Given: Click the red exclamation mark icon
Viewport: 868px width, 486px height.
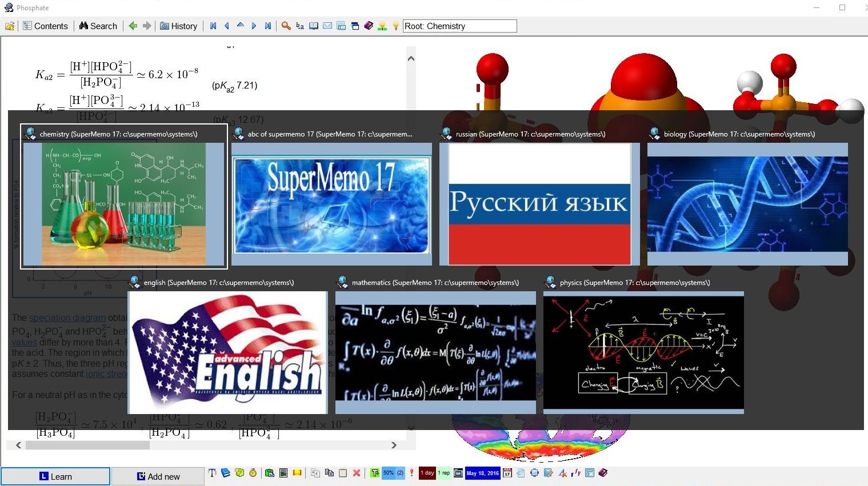Looking at the screenshot, I should [x=411, y=473].
